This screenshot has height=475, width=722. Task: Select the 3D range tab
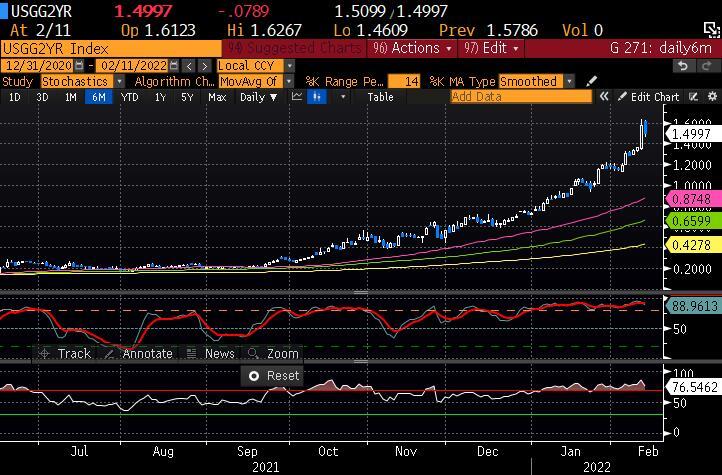(x=42, y=97)
